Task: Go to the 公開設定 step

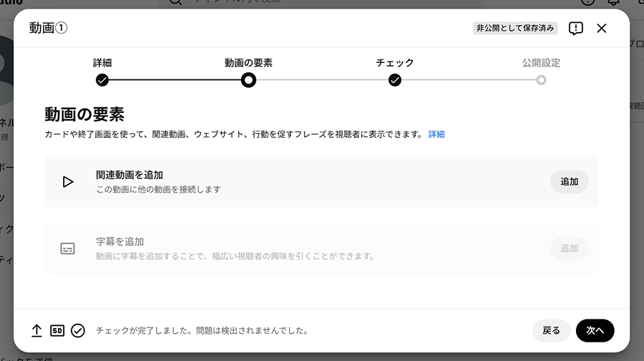Action: point(541,79)
